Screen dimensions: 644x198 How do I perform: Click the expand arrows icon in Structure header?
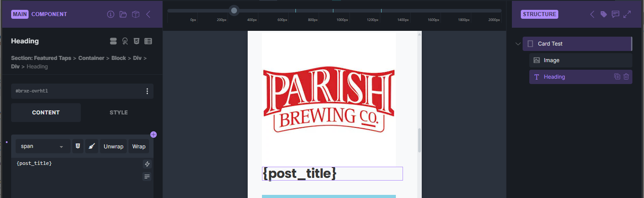627,14
